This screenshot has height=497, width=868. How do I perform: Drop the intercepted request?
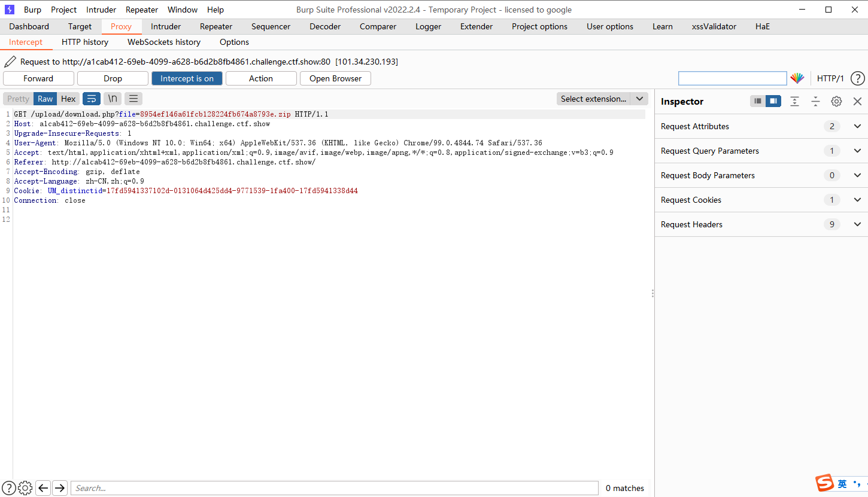click(x=113, y=78)
